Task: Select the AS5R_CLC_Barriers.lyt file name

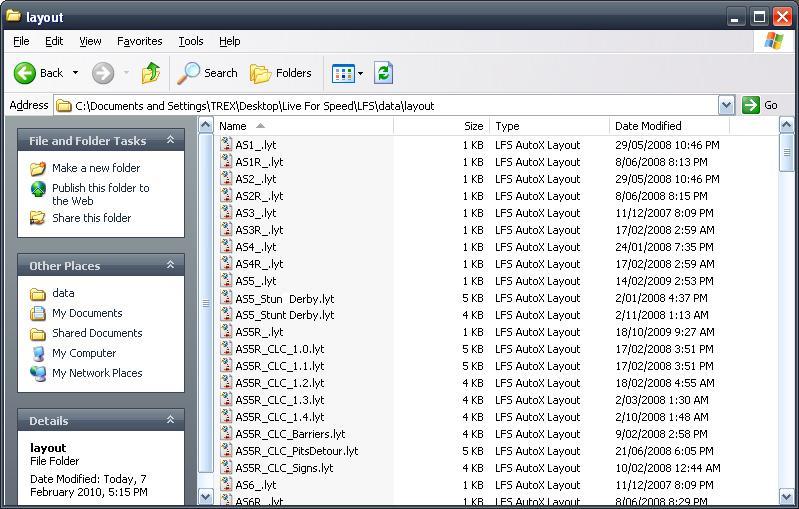Action: [290, 434]
